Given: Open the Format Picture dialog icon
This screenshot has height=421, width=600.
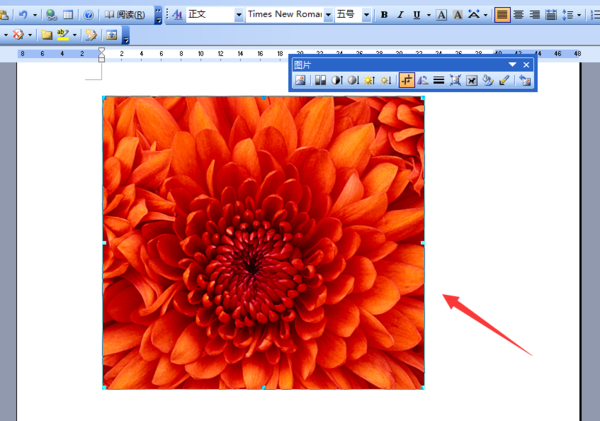Looking at the screenshot, I should [488, 80].
